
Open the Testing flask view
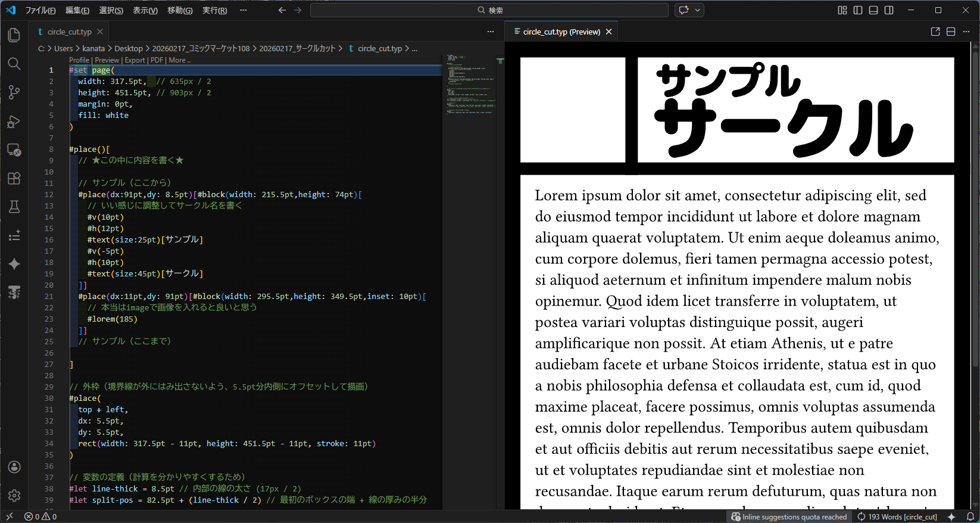tap(14, 207)
